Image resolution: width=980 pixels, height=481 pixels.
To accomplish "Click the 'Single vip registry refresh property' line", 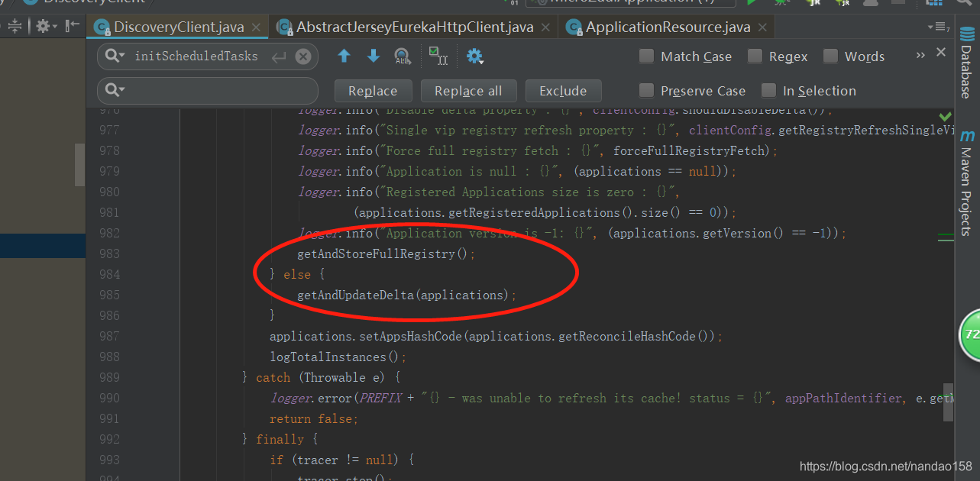I will click(x=626, y=130).
